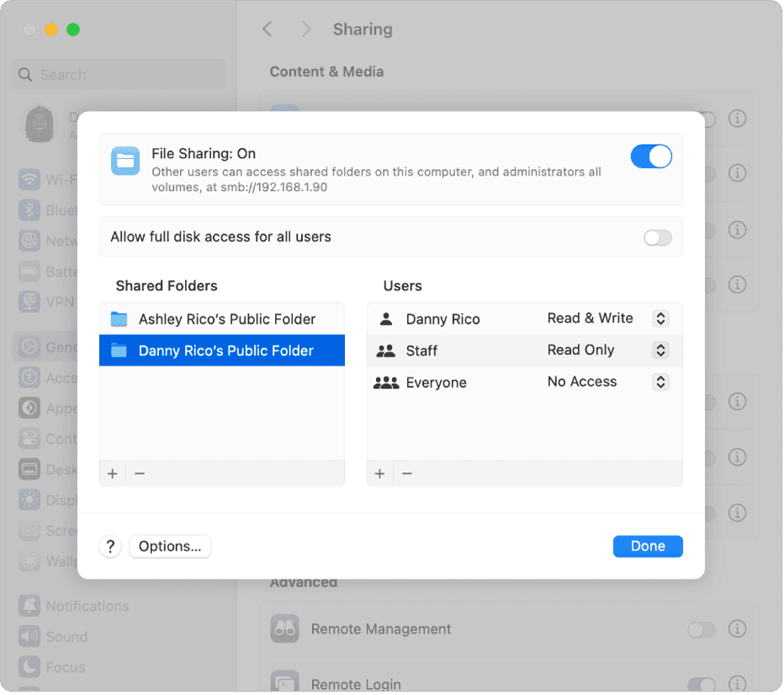Open Focus settings in the sidebar
This screenshot has width=784, height=695.
click(52, 667)
